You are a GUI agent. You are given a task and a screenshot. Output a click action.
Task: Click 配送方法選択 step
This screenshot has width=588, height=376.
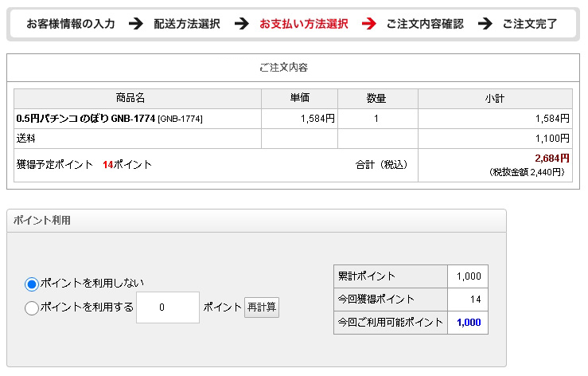pos(187,24)
